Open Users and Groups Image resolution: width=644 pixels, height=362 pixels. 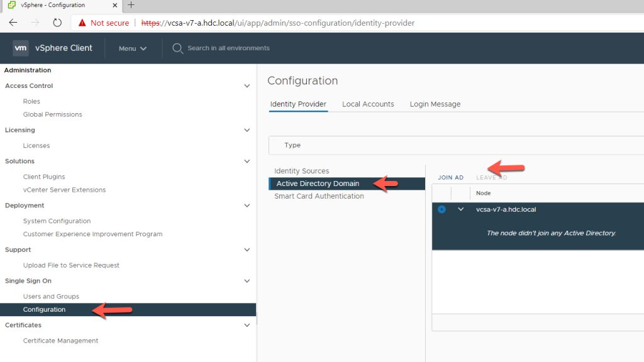pos(51,297)
